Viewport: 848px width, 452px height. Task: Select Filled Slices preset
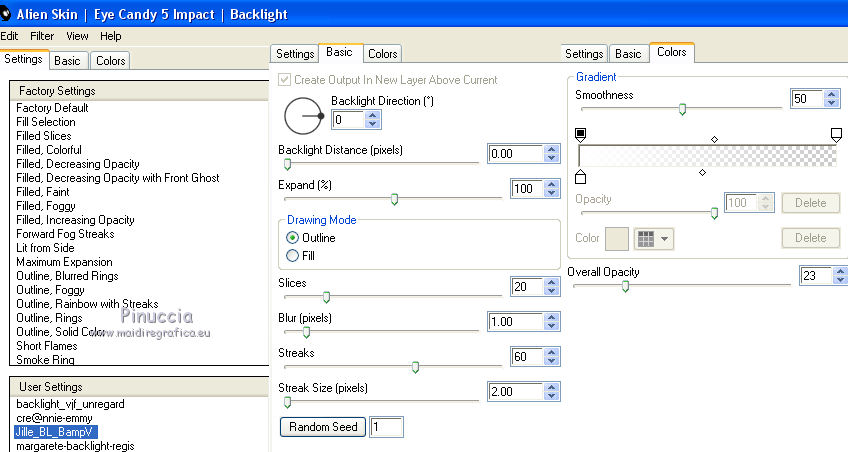click(44, 136)
